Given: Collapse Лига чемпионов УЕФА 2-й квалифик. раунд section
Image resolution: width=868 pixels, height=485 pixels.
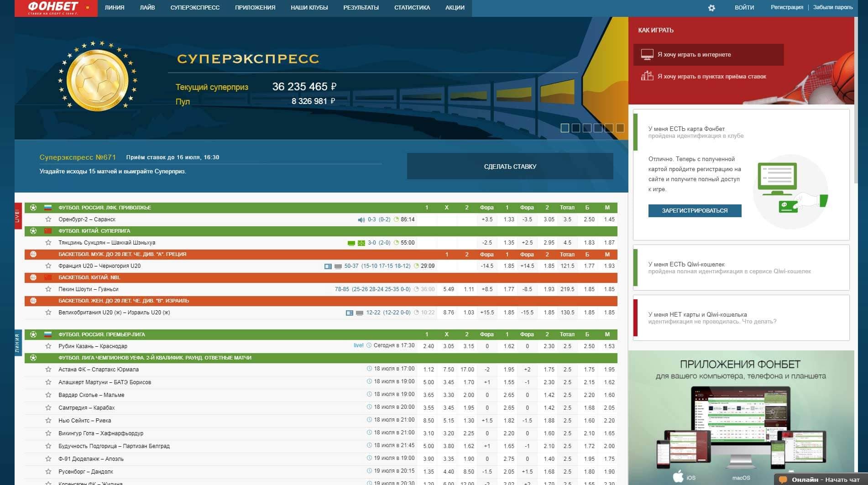Looking at the screenshot, I should point(321,358).
